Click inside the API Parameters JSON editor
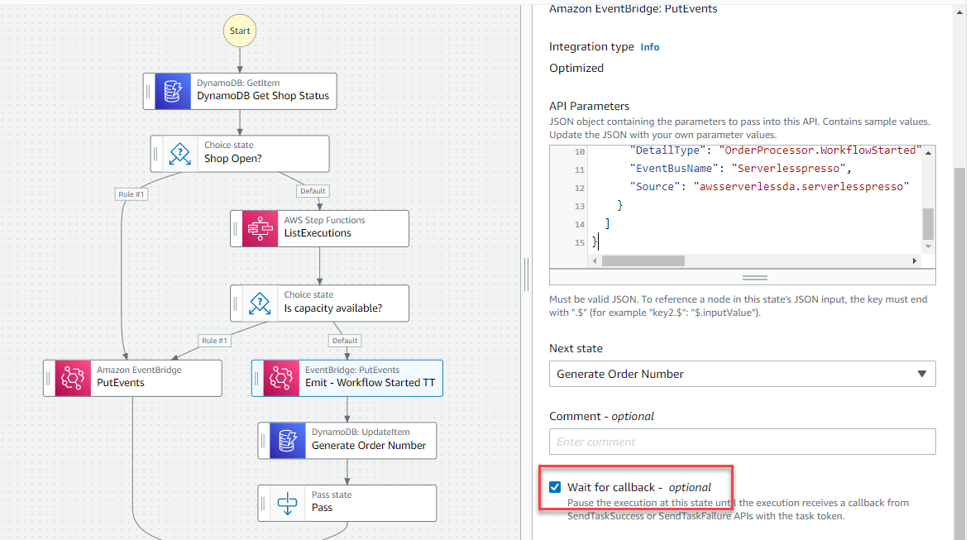 click(x=754, y=199)
